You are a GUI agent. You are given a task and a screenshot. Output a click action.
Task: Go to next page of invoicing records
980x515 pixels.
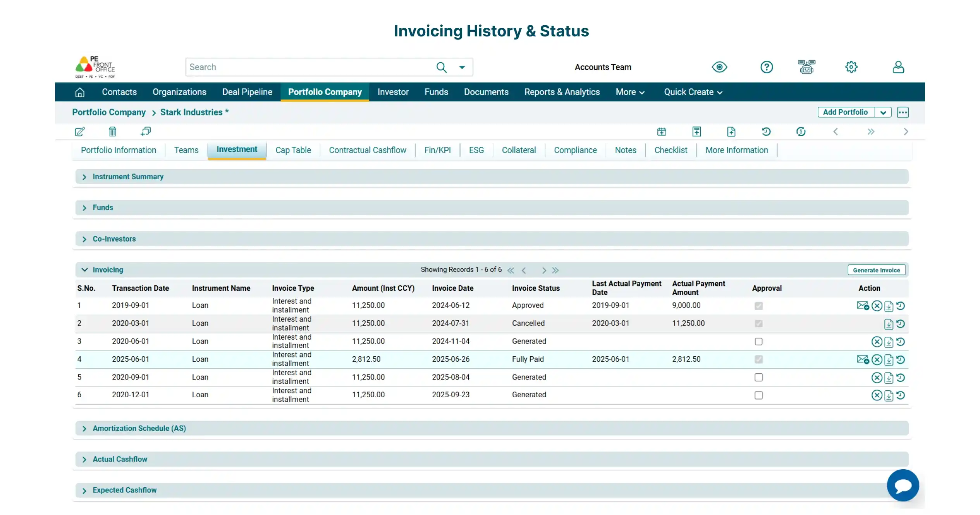pos(544,270)
